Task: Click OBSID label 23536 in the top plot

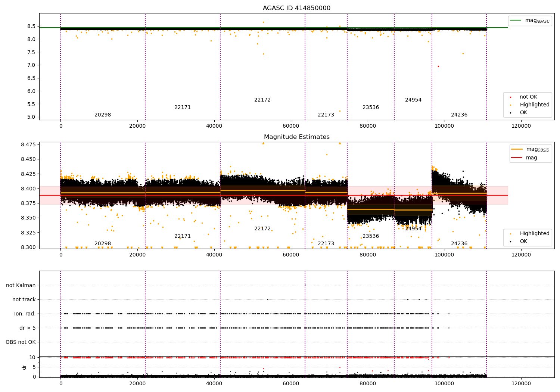Action: pos(371,108)
